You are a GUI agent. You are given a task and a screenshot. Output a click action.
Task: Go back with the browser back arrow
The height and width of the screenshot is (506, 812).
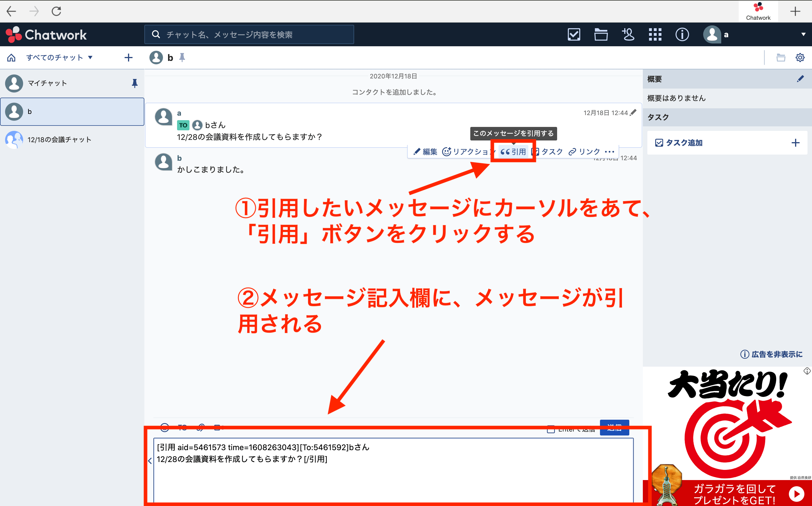click(11, 11)
